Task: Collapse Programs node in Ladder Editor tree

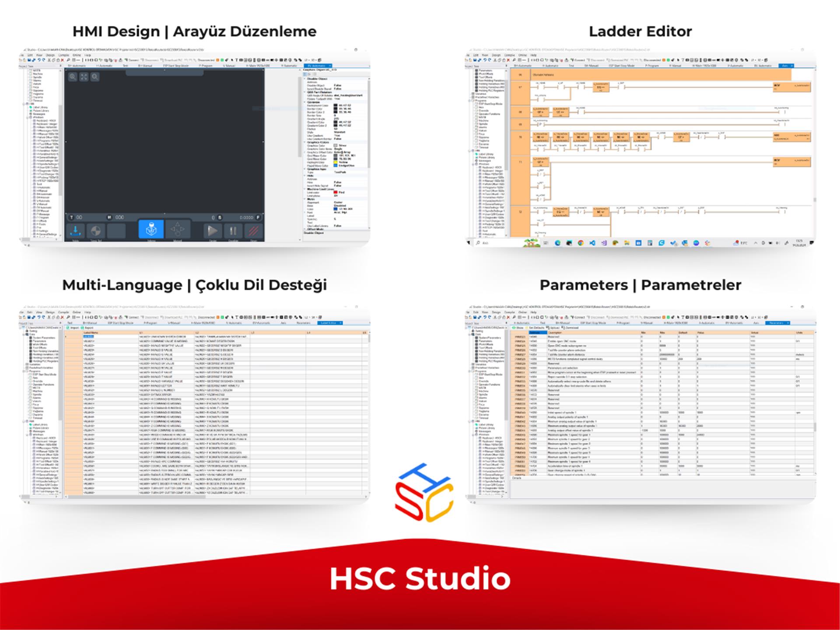Action: click(x=469, y=101)
